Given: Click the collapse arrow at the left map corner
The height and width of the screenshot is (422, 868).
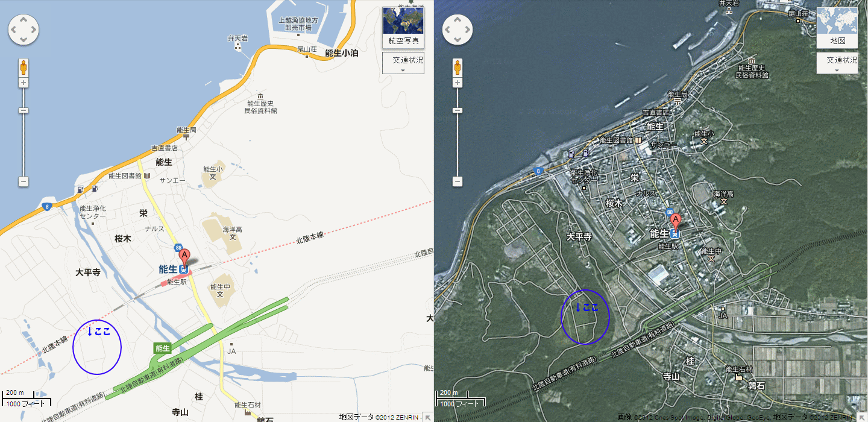Looking at the screenshot, I should coord(427,417).
